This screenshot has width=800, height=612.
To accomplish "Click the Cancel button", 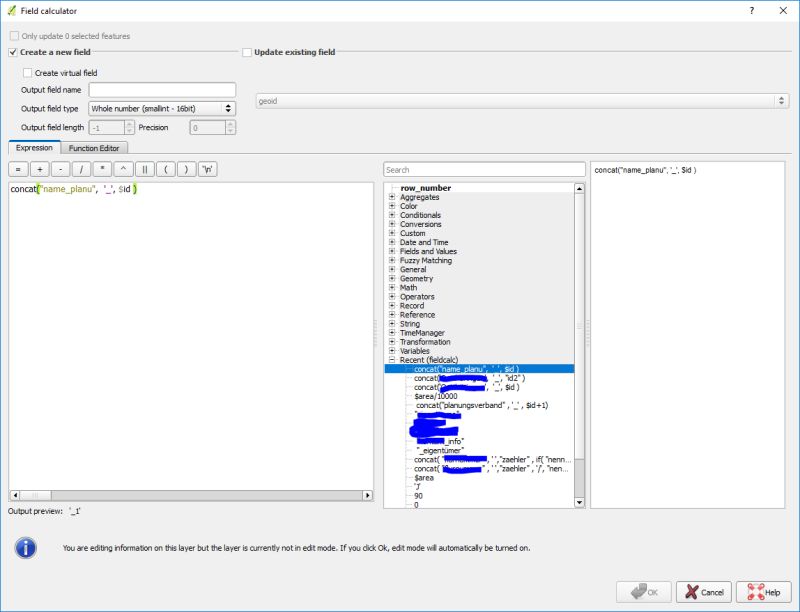I will point(702,590).
